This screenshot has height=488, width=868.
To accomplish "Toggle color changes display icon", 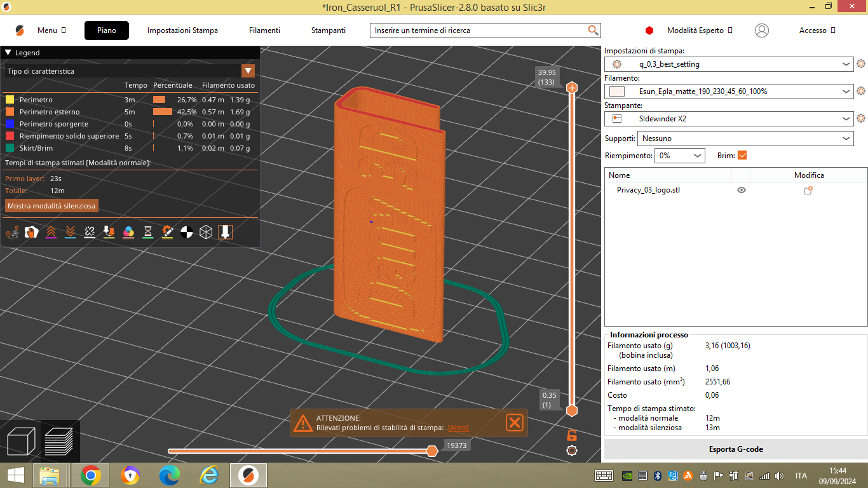I will 128,233.
